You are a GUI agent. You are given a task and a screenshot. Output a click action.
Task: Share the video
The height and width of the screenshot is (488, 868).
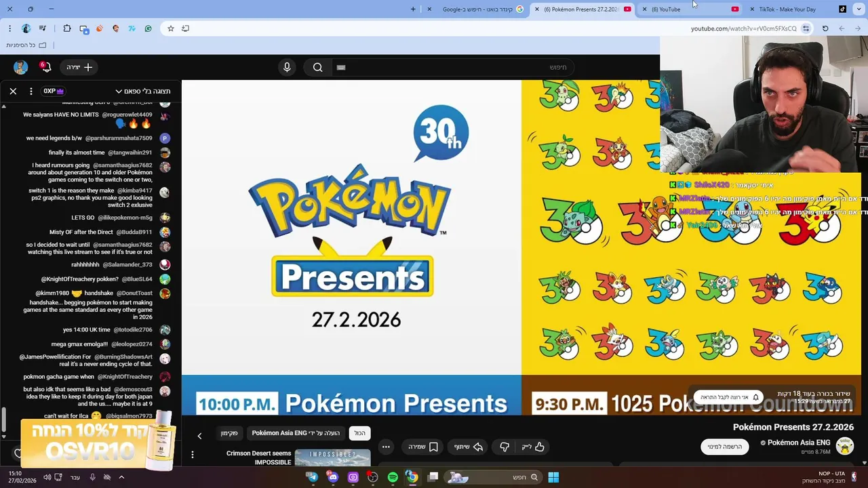pos(468,447)
